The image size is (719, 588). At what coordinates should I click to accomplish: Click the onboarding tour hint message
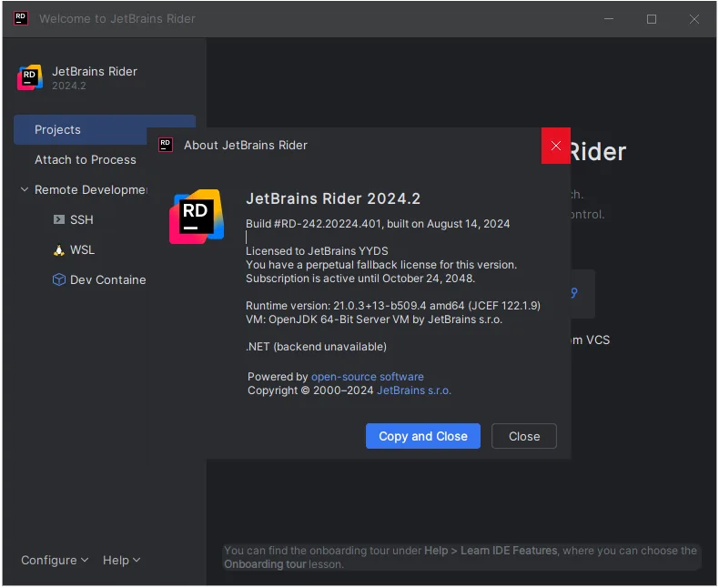[461, 557]
